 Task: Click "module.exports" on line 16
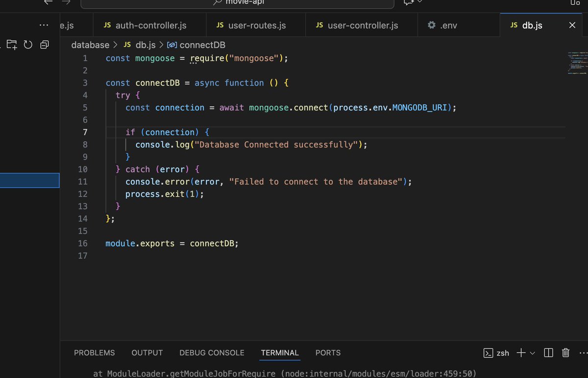coord(140,243)
